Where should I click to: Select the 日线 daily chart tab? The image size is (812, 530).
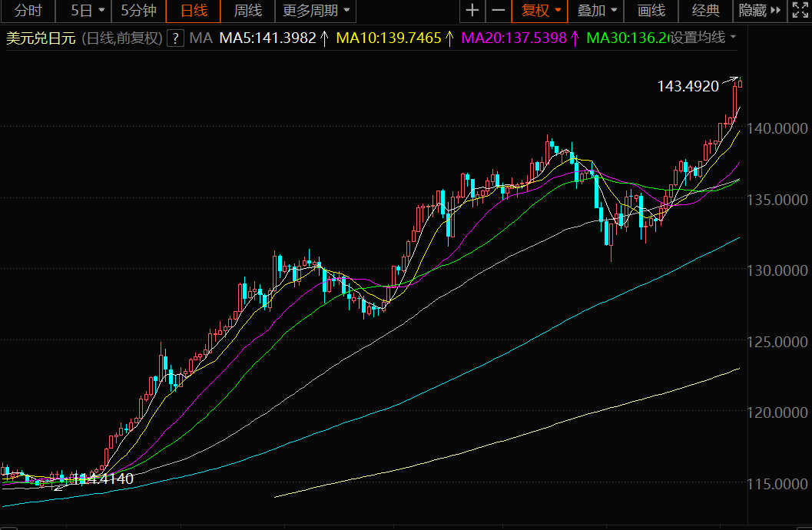point(194,10)
